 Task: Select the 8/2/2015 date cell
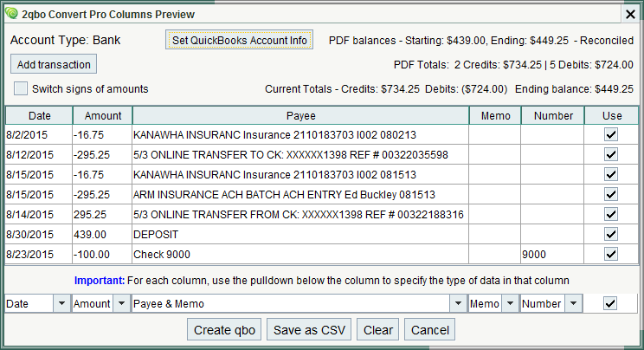[x=39, y=134]
